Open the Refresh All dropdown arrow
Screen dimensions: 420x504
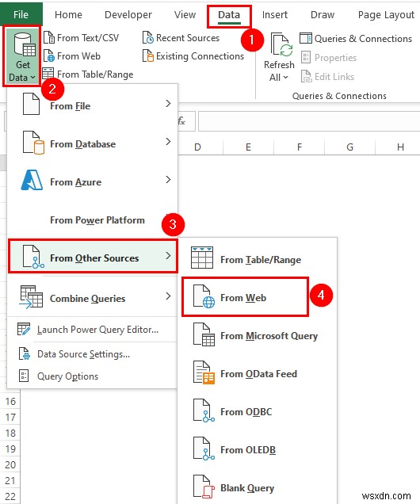285,78
